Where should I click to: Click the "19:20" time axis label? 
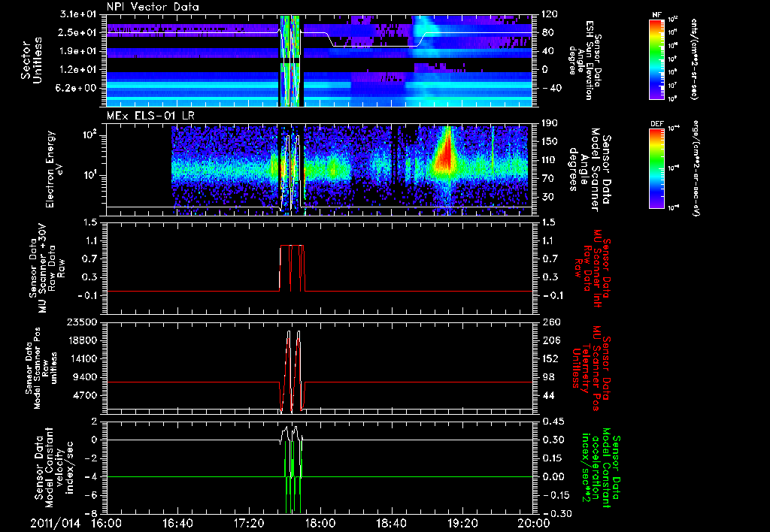[463, 523]
